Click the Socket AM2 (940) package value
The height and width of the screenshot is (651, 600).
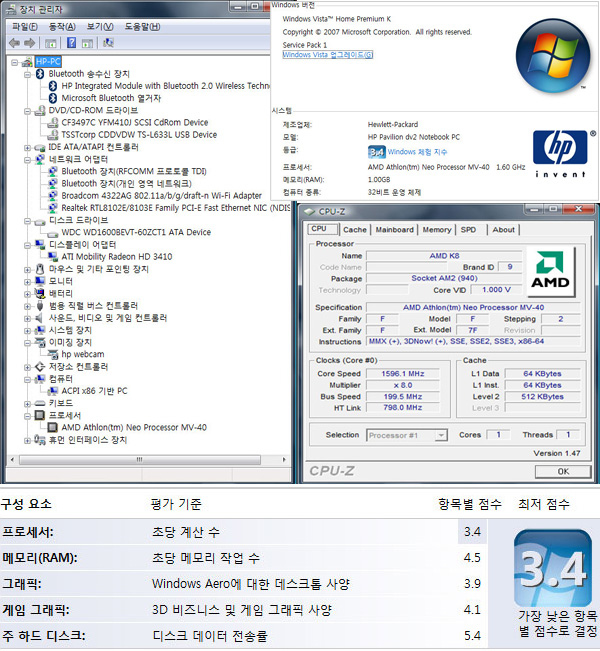444,278
